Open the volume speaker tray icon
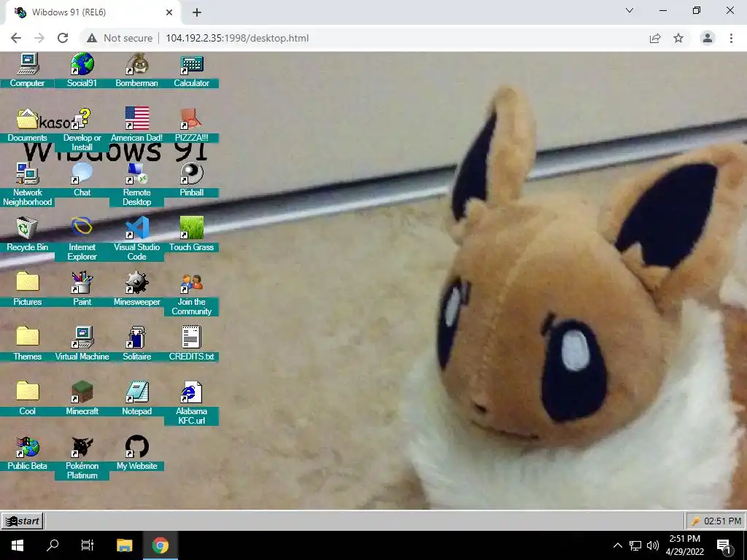 tap(653, 545)
